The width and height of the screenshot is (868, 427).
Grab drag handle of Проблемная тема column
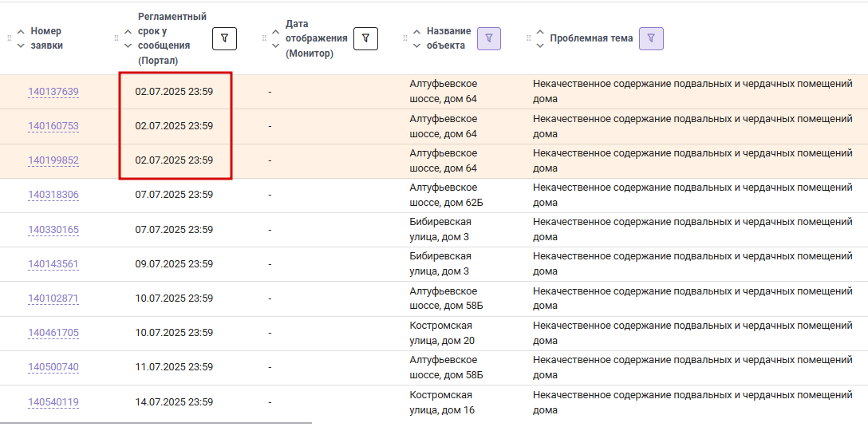(529, 38)
